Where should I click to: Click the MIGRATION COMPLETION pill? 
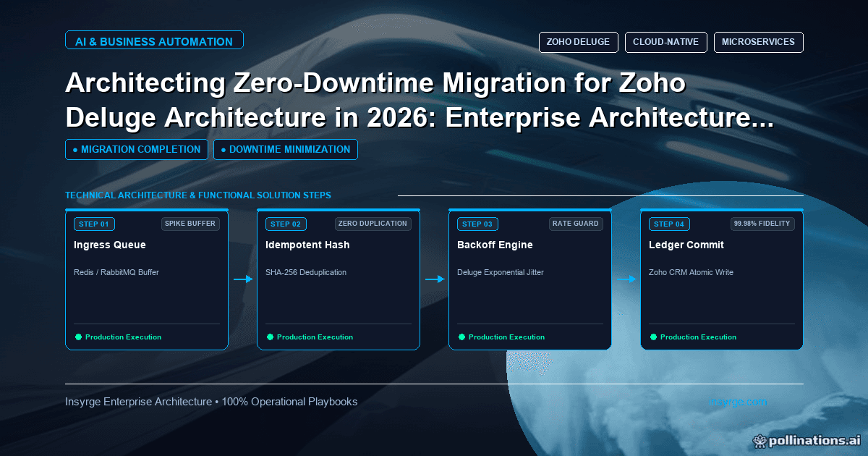pyautogui.click(x=137, y=149)
